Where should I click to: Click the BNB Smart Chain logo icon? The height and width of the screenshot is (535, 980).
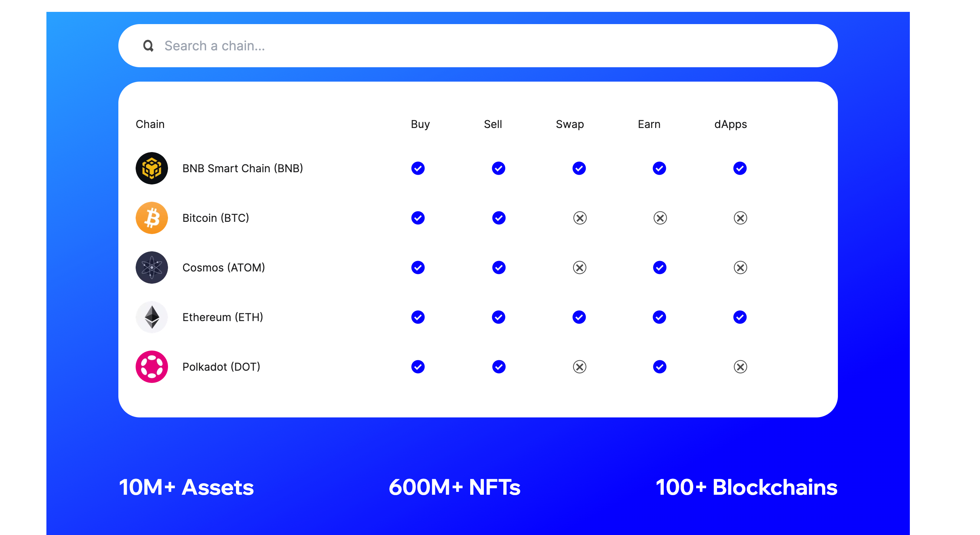pyautogui.click(x=151, y=168)
